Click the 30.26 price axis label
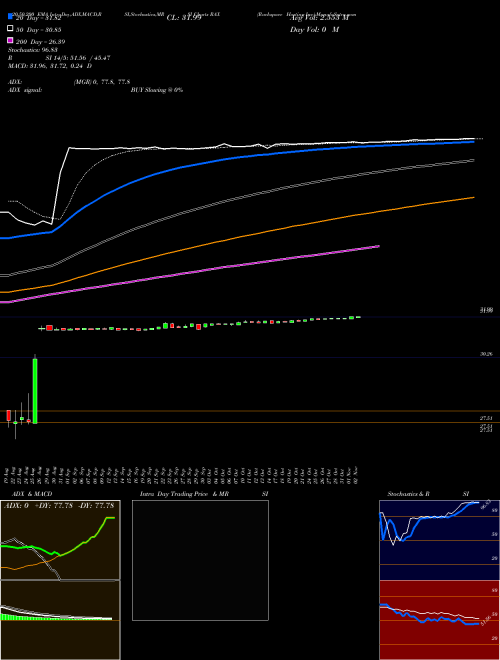 (x=486, y=354)
